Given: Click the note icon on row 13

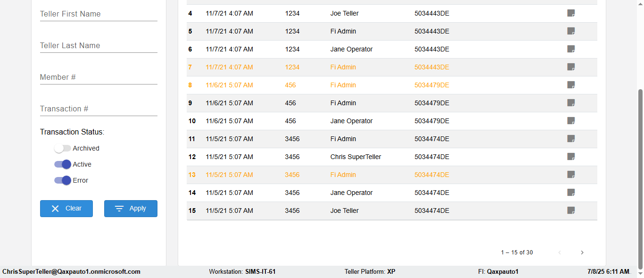Looking at the screenshot, I should tap(571, 175).
